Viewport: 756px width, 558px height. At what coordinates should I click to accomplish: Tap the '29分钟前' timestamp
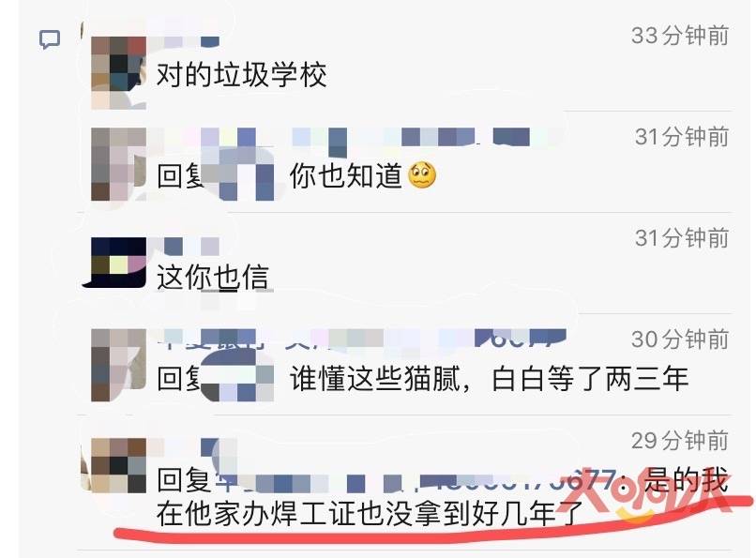click(680, 441)
